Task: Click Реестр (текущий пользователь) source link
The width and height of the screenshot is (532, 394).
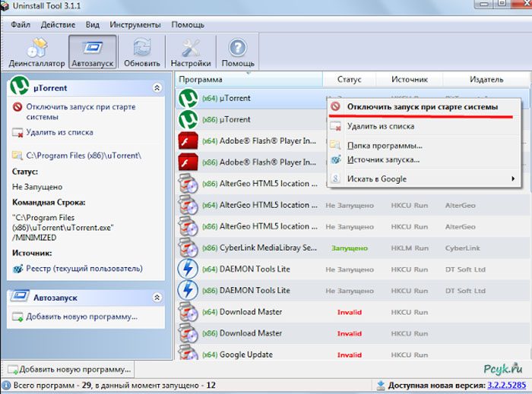Action: point(84,269)
